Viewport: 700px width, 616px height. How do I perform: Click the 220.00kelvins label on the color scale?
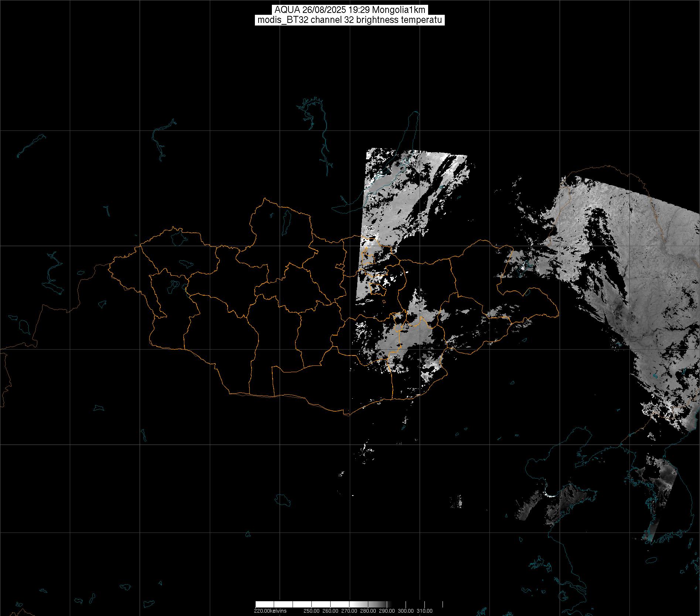[270, 611]
